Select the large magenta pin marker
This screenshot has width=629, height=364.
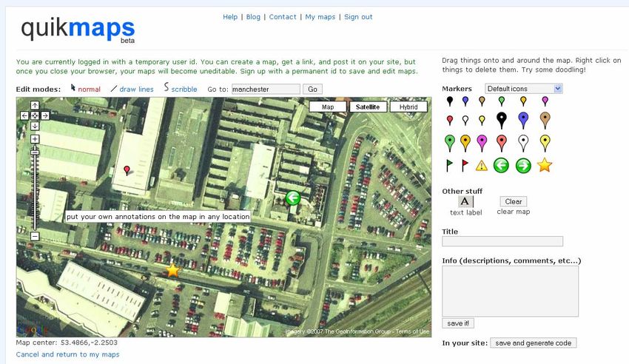click(482, 143)
